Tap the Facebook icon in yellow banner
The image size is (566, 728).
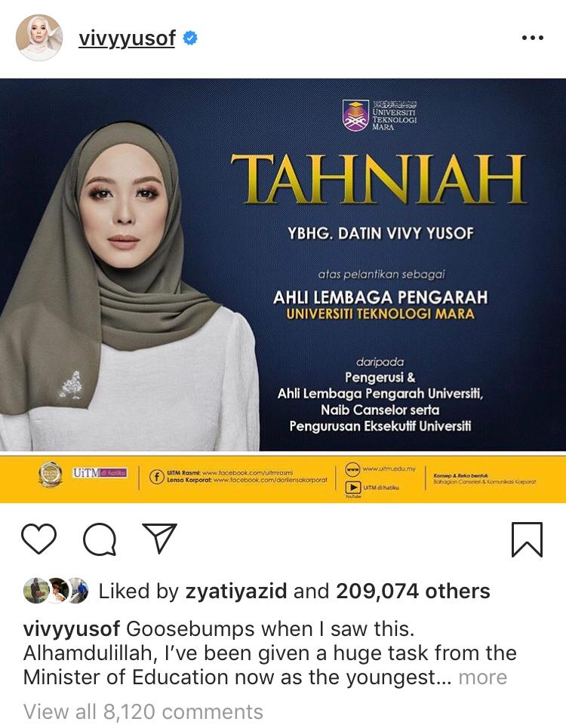(x=156, y=476)
